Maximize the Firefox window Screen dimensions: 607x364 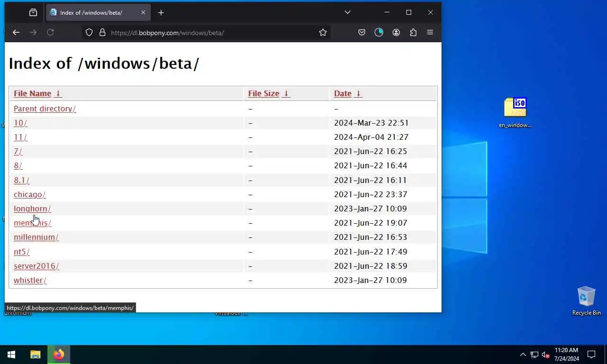click(x=409, y=12)
